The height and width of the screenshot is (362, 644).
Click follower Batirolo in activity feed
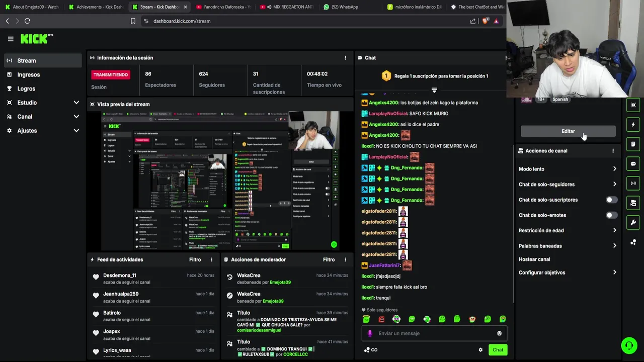[112, 313]
